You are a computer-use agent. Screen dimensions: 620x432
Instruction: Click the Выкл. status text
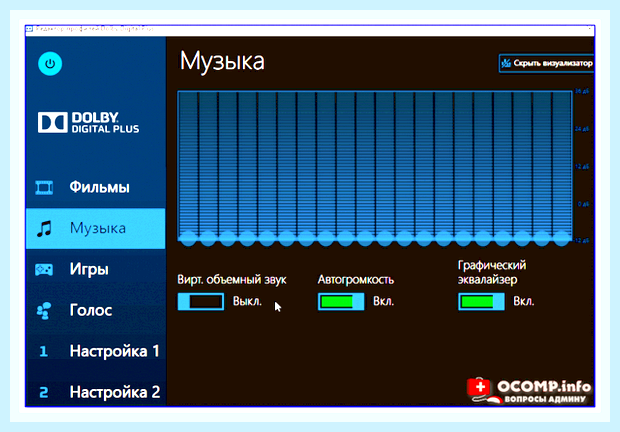click(x=247, y=302)
